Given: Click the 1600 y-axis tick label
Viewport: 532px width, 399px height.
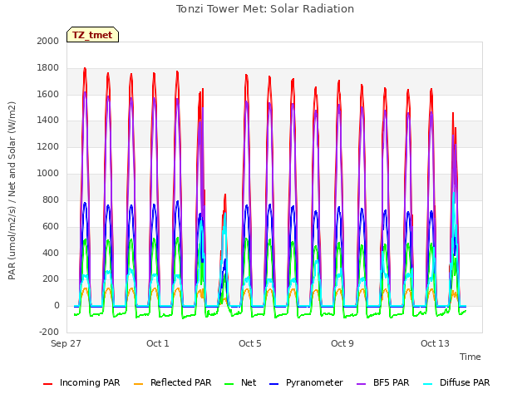Looking at the screenshot, I should [x=48, y=94].
